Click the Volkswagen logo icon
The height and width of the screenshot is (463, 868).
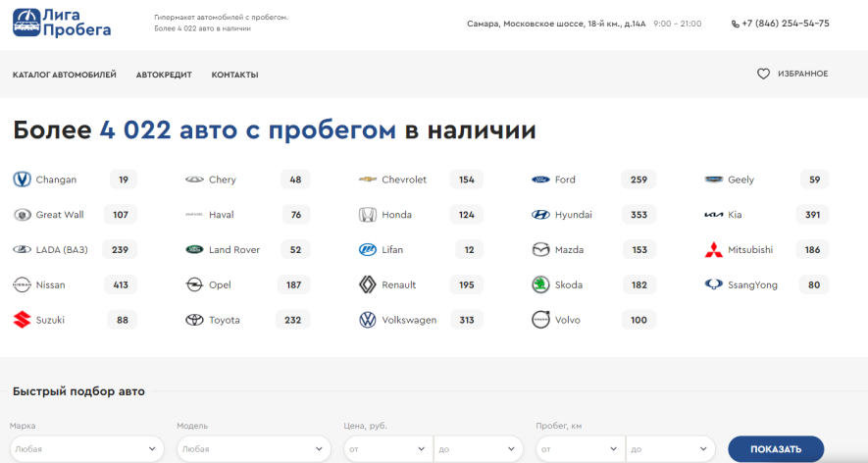pos(368,320)
